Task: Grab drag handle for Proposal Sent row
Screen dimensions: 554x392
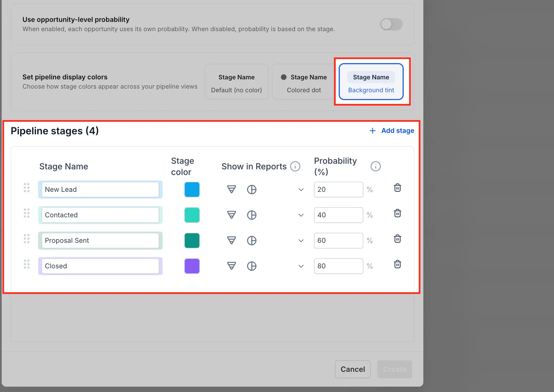Action: pos(27,239)
